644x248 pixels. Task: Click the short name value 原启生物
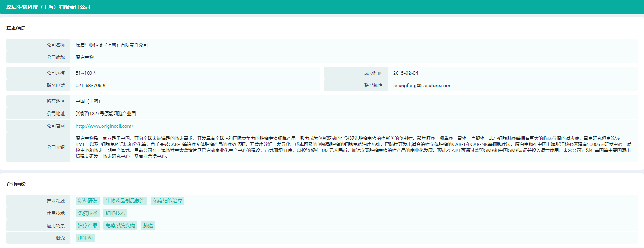tap(85, 57)
